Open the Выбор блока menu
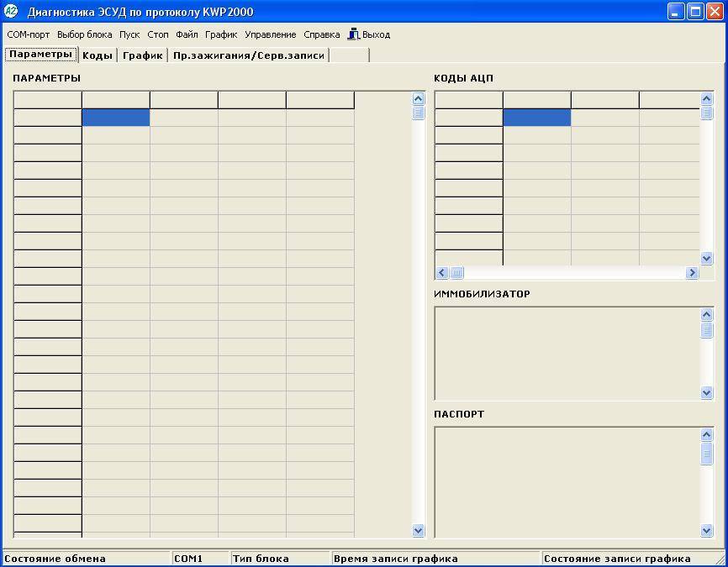This screenshot has height=567, width=728. pos(84,34)
